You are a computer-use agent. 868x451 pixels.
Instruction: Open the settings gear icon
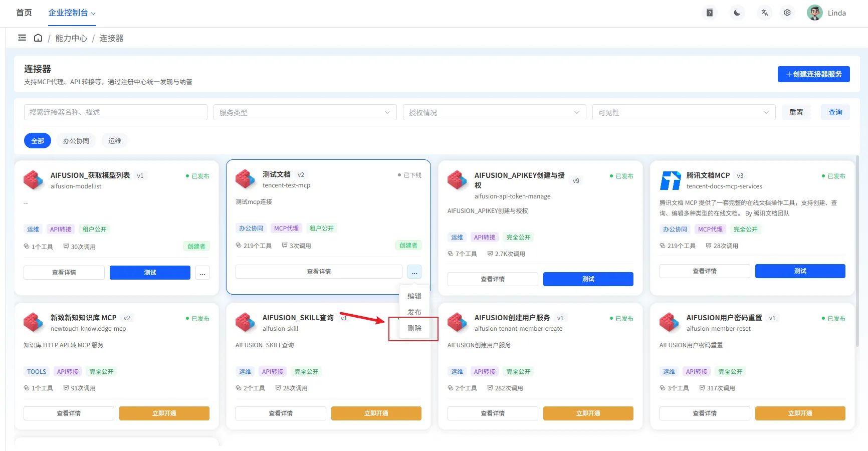pos(787,13)
